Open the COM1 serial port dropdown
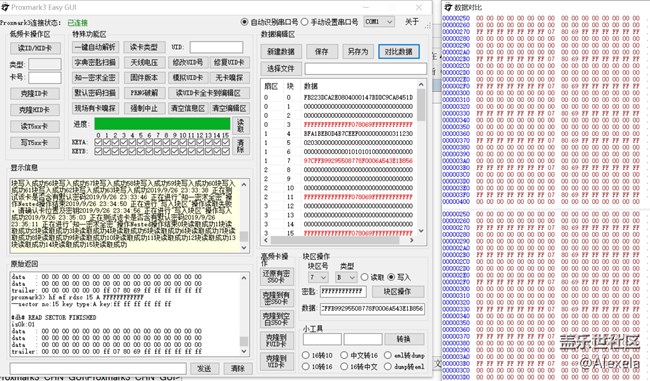Viewport: 650px width, 381px height. tap(379, 22)
